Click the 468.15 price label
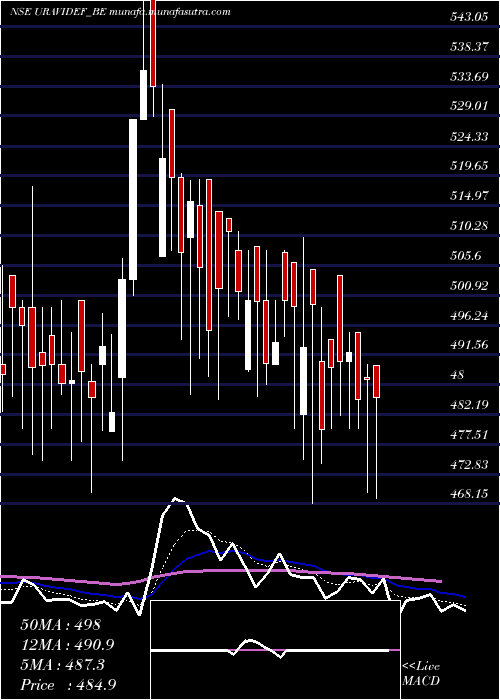Image resolution: width=500 pixels, height=700 pixels. [x=469, y=494]
